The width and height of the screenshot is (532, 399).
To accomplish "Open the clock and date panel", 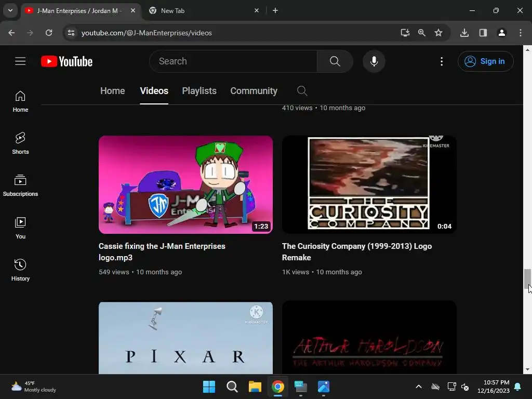I will click(x=494, y=387).
